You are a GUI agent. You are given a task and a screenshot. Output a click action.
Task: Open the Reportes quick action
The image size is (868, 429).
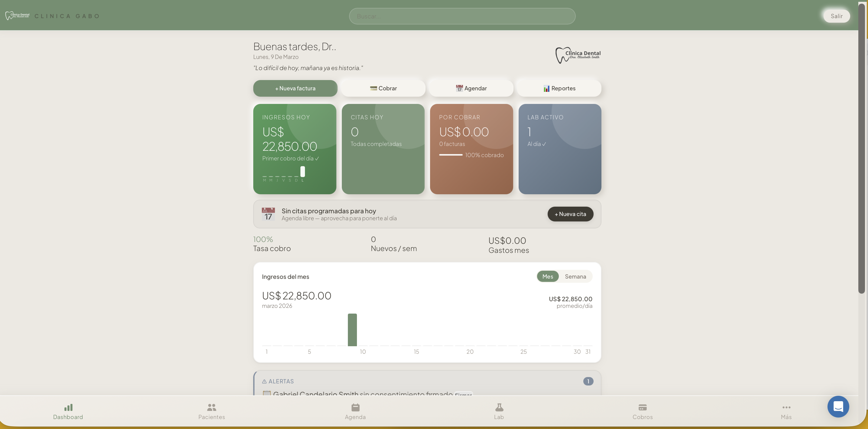(559, 88)
